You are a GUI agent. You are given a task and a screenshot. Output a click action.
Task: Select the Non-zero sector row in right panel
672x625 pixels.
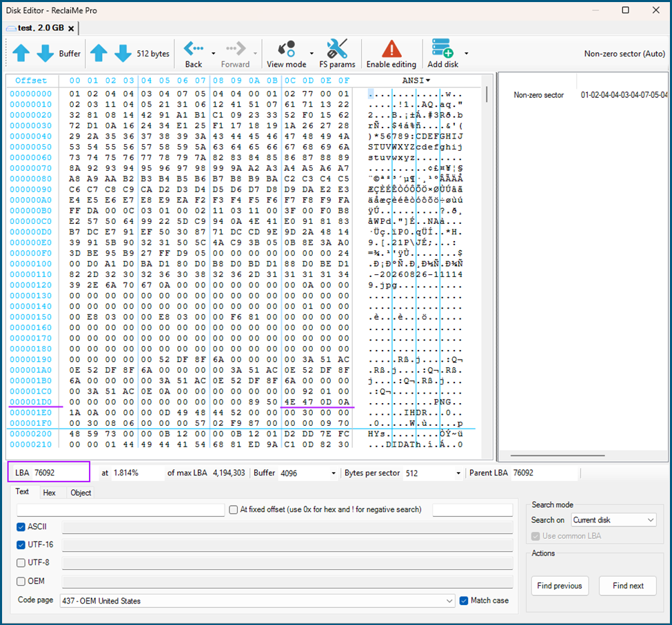click(x=584, y=95)
